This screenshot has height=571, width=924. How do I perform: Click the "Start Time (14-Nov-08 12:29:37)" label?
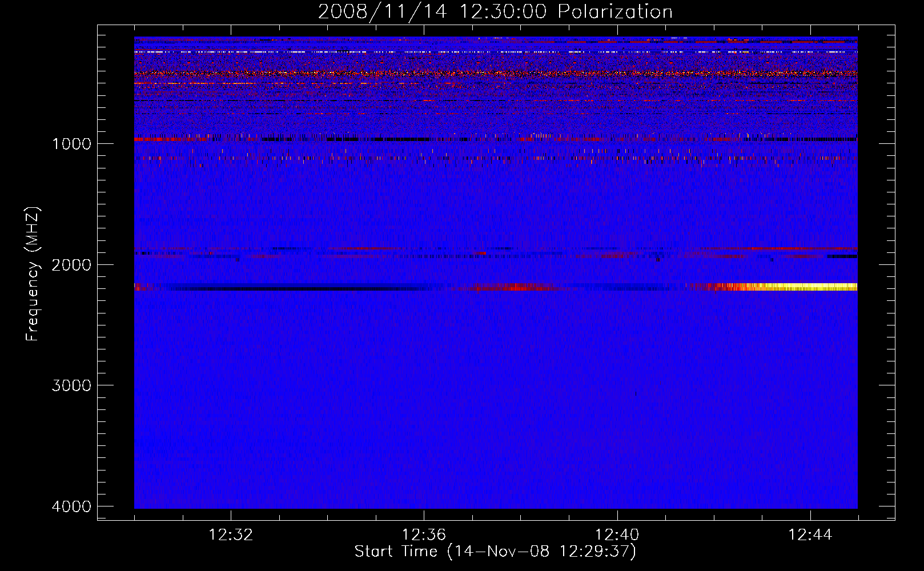pyautogui.click(x=495, y=552)
